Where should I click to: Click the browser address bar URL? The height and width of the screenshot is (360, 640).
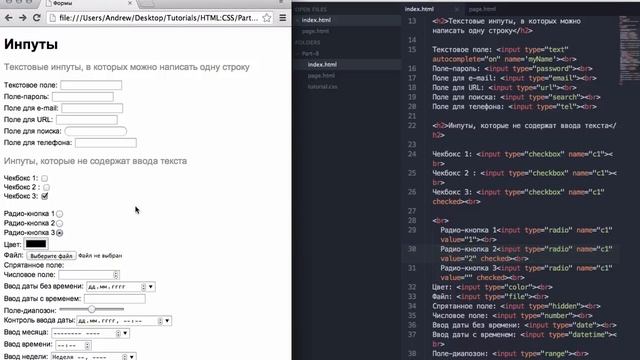[x=158, y=18]
